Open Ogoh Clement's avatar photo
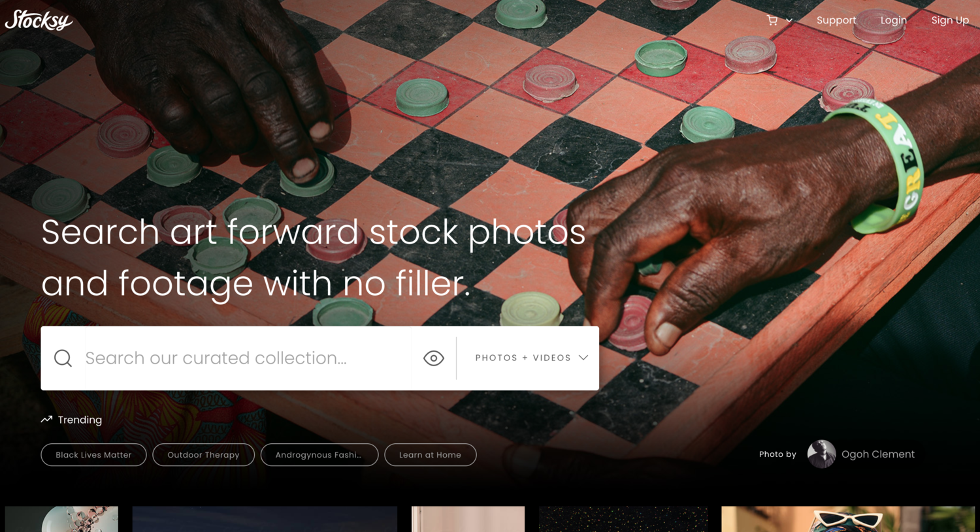The image size is (980, 532). click(821, 454)
